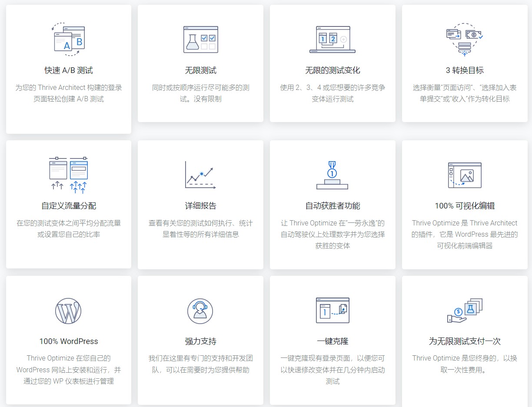532x407 pixels.
Task: Select the heading '详细报告'
Action: pyautogui.click(x=201, y=206)
